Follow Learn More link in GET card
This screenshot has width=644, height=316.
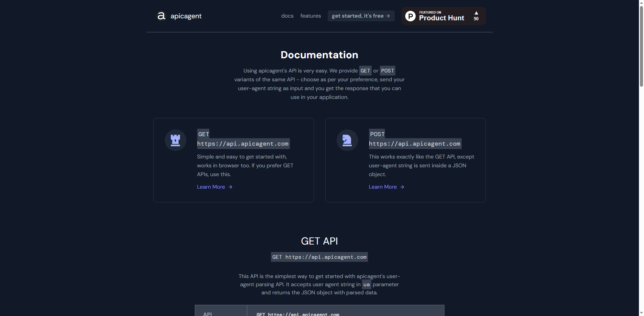tap(214, 187)
